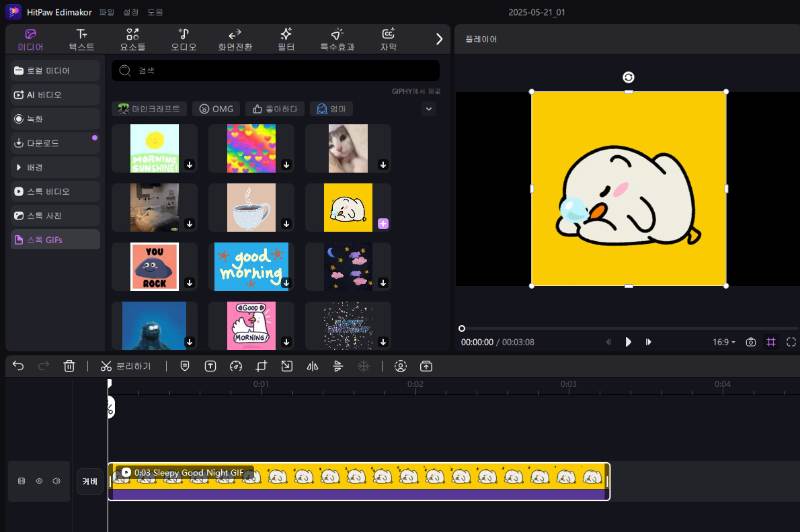Open the Elements tab

point(133,40)
